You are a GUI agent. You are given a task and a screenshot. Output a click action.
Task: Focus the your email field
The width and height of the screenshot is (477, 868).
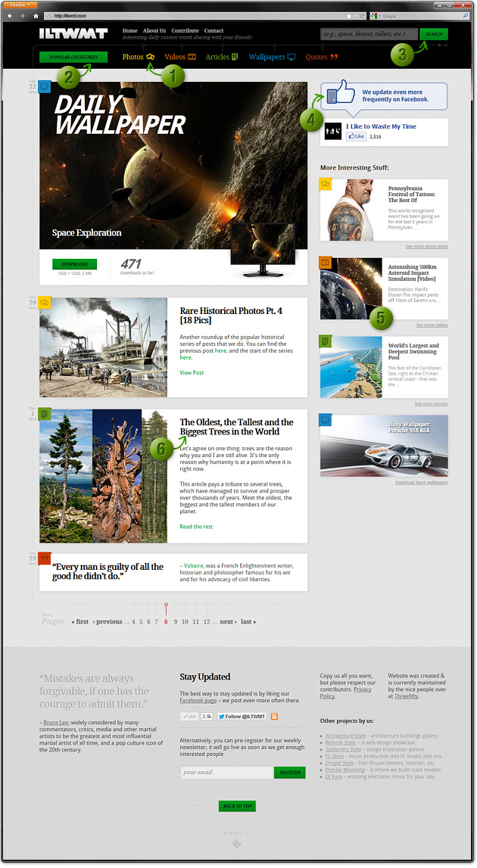click(x=226, y=772)
